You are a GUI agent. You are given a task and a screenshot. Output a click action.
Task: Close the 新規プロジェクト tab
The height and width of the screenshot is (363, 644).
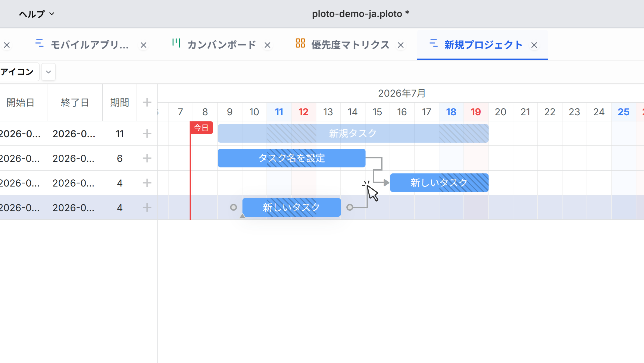tap(534, 45)
